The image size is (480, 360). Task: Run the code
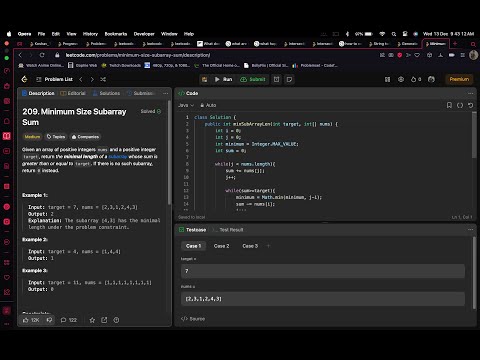click(223, 79)
